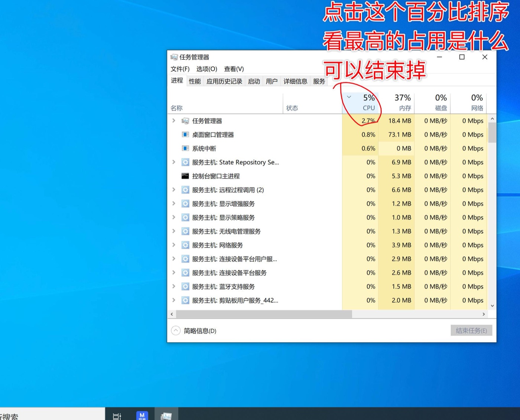Sort processes by CPU column header
This screenshot has height=420, width=520.
coord(360,103)
